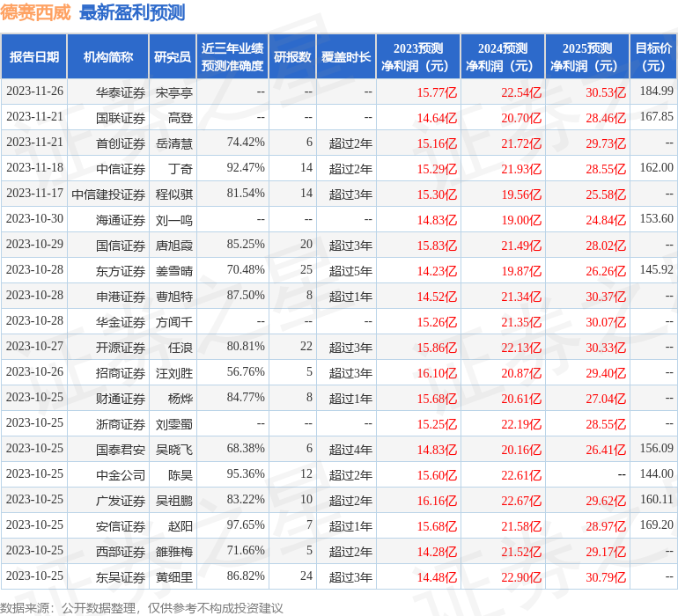Click the 2023-10-30 date cell
Image resolution: width=678 pixels, height=616 pixels.
tap(34, 219)
